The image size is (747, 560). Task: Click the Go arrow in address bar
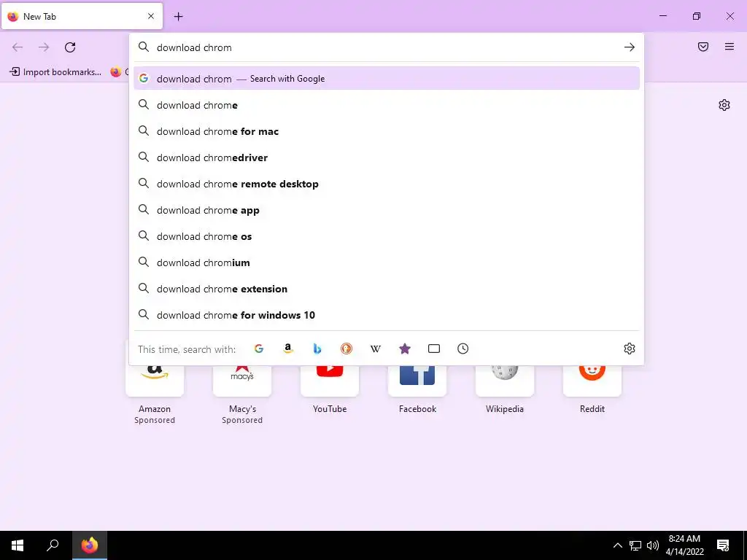[x=630, y=47]
